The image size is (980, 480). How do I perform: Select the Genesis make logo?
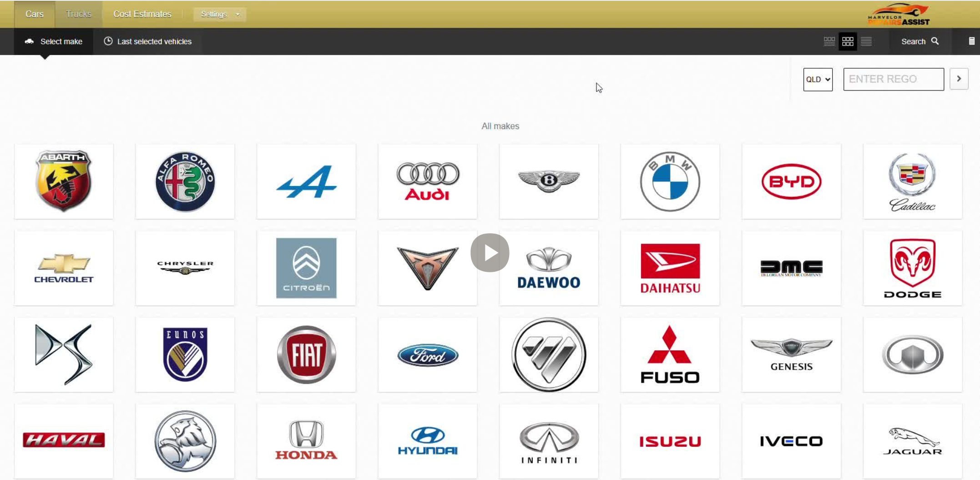792,355
